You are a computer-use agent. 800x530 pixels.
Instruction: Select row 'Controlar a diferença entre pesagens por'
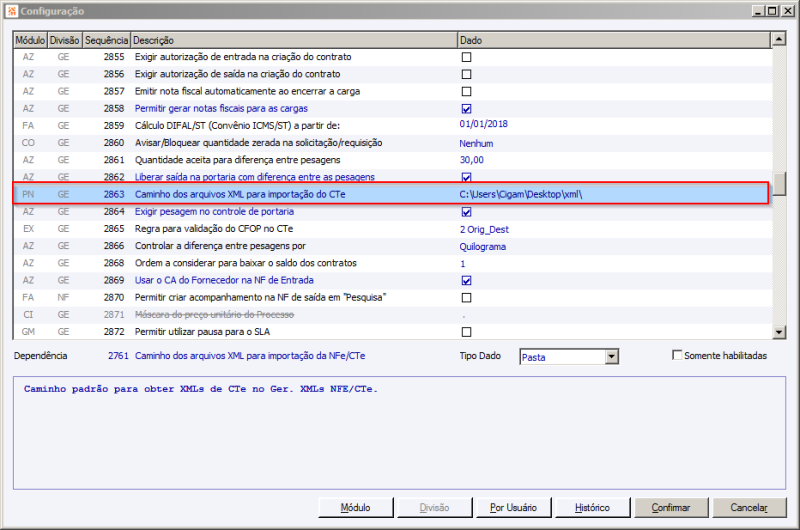pos(392,246)
